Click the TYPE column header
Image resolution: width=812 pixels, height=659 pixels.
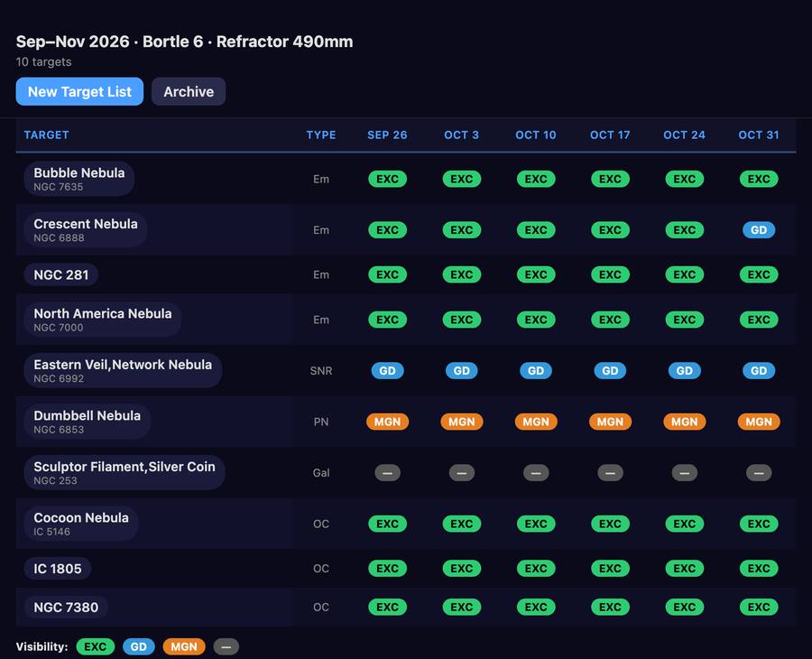coord(321,135)
